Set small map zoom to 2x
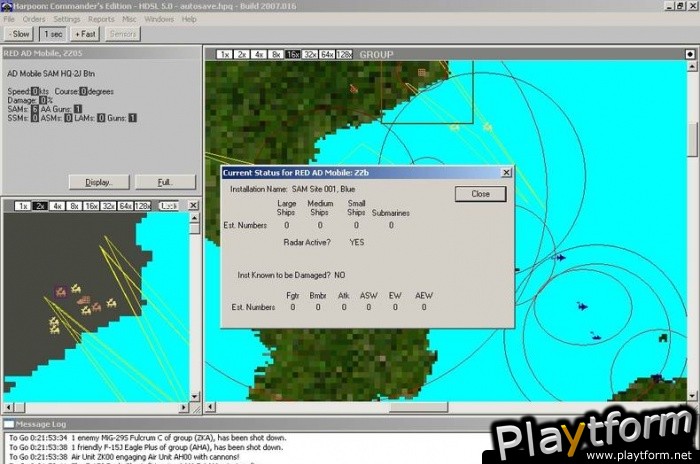 40,206
